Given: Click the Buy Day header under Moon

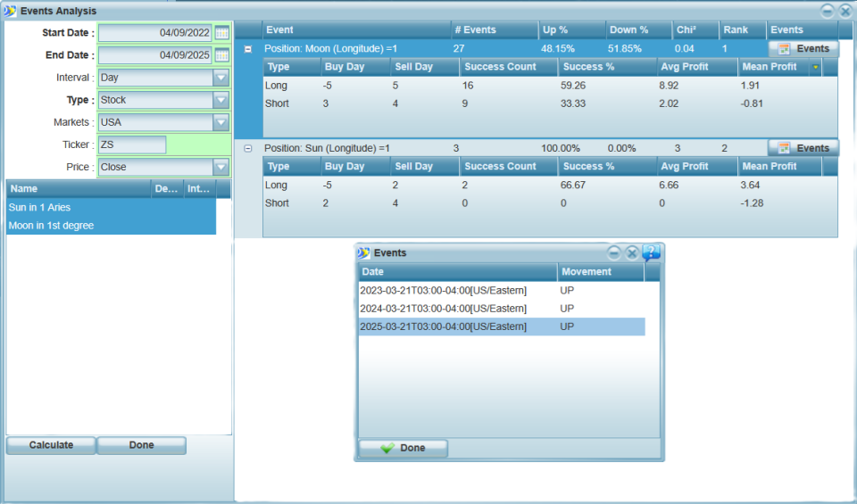Looking at the screenshot, I should click(354, 67).
